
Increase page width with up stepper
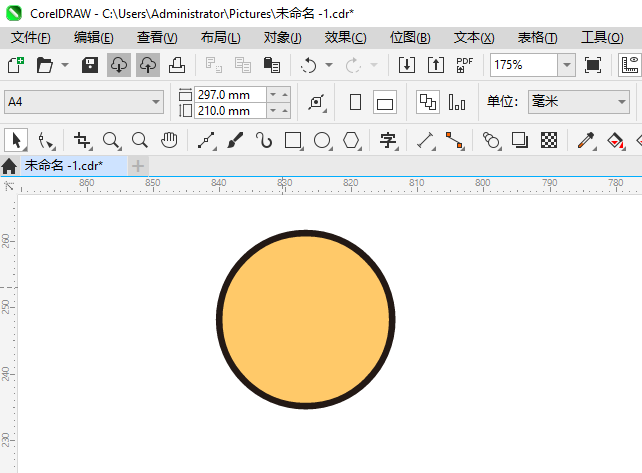[x=285, y=95]
